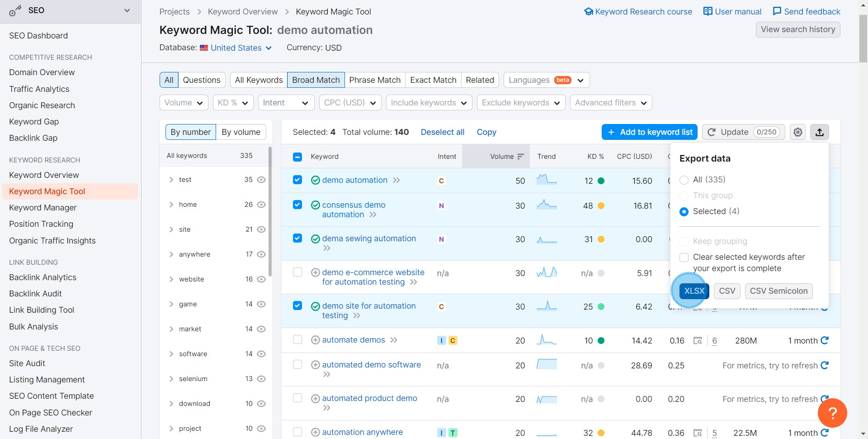Open double-arrow next to demo automation keyword
Screen dimensions: 868x439
click(396, 180)
